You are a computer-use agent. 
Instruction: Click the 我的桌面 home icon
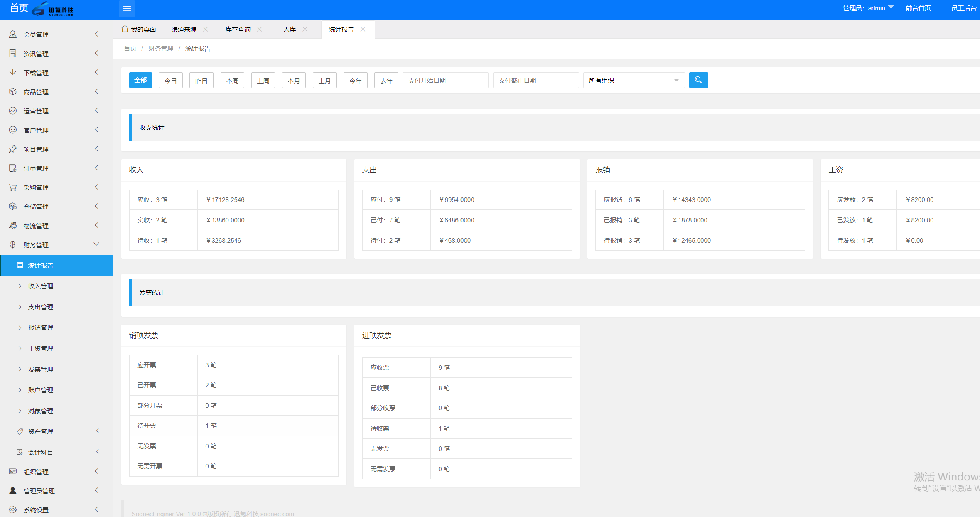125,29
